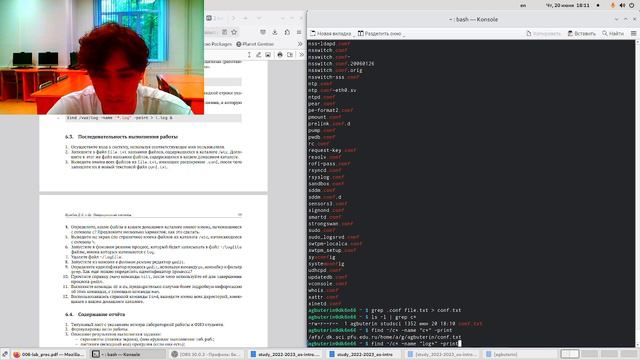The image size is (640, 360).
Task: Open the clock and date in the panel
Action: tap(567, 5)
